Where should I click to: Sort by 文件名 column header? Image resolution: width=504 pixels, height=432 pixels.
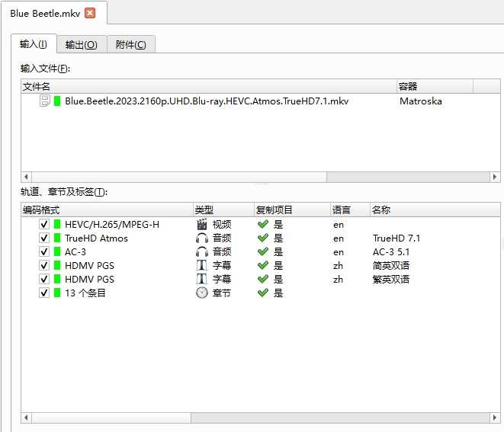(209, 86)
